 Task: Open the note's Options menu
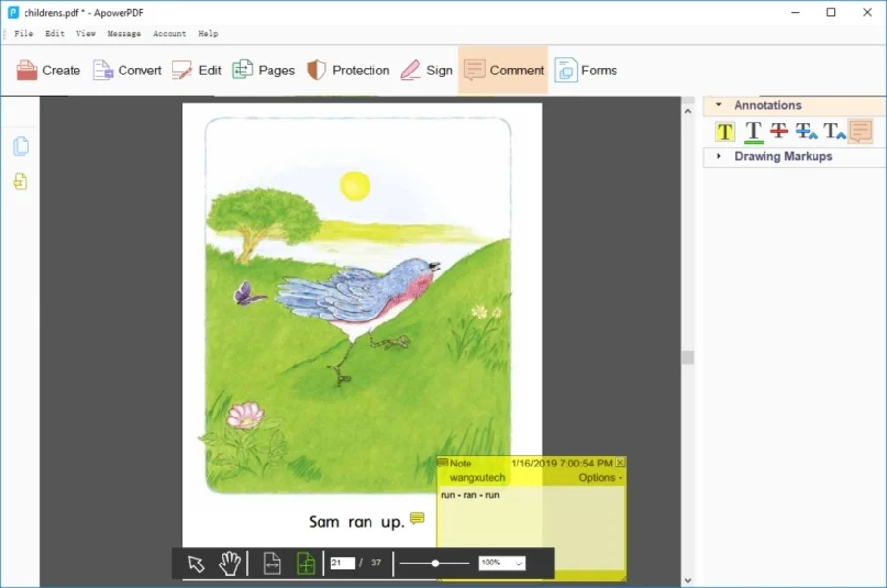click(600, 478)
